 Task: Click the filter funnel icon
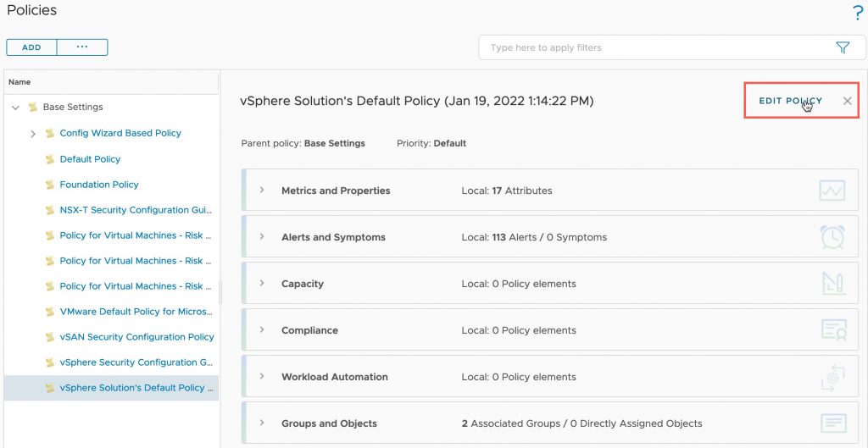(x=843, y=47)
